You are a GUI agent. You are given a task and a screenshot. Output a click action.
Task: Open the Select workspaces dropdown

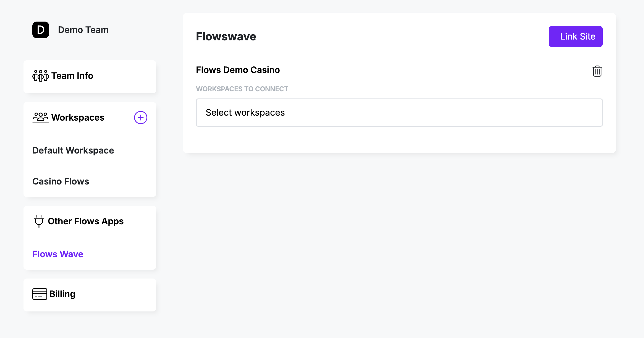click(x=399, y=113)
